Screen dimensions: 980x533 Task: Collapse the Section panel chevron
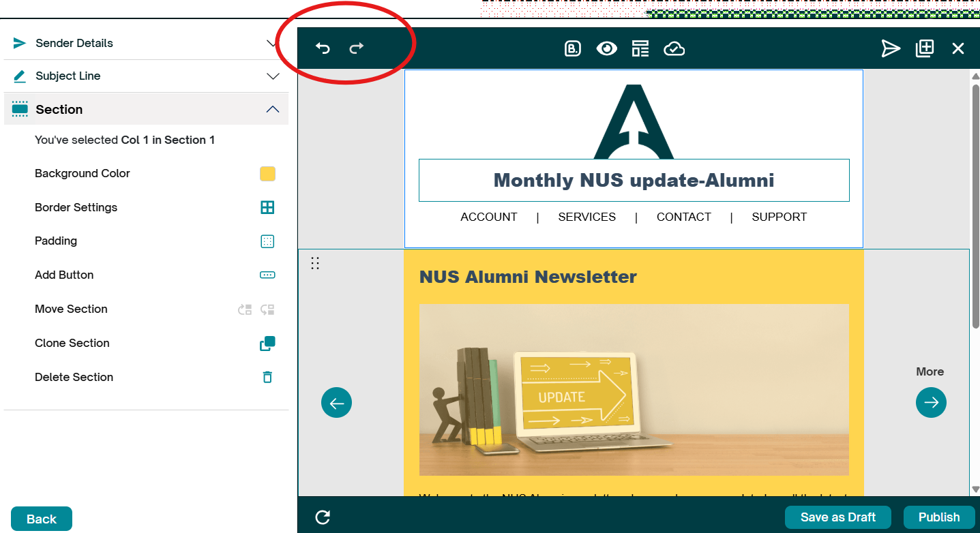[x=273, y=110]
